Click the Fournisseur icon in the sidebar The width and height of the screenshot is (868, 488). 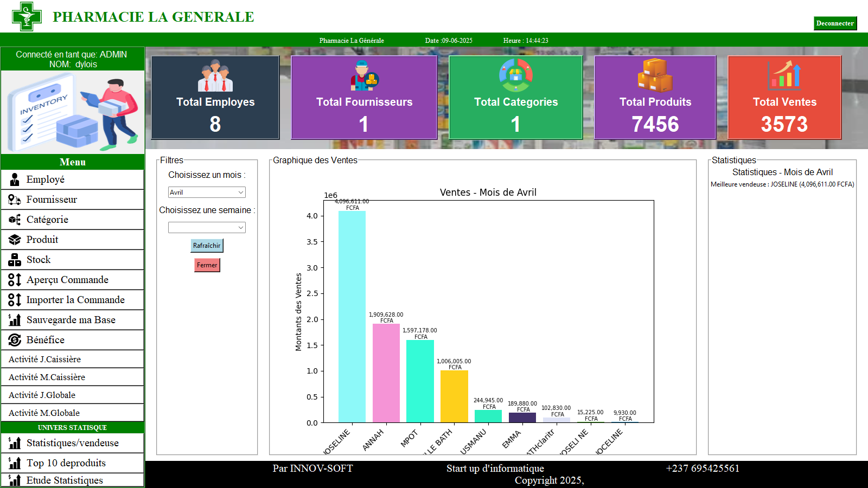click(15, 200)
